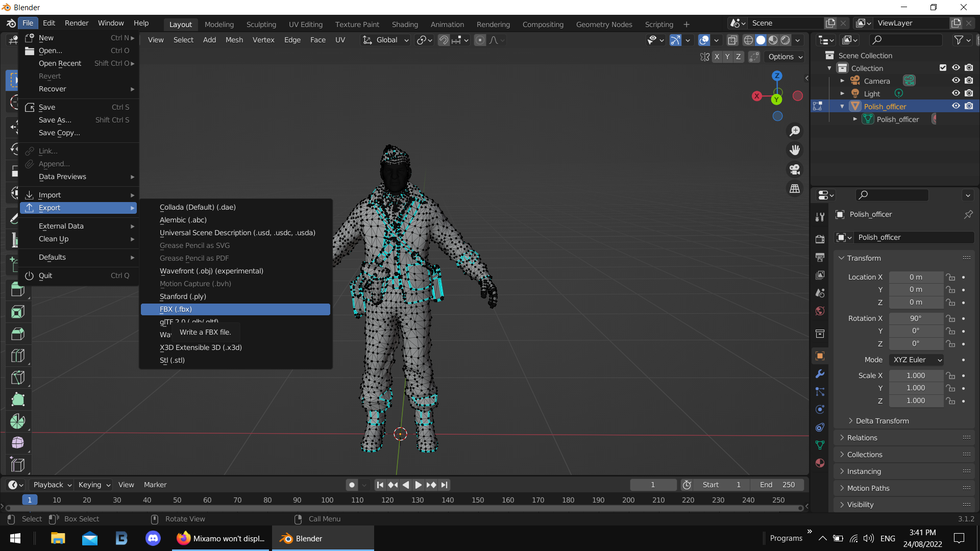Disable render visibility for Polish_officer

point(969,106)
